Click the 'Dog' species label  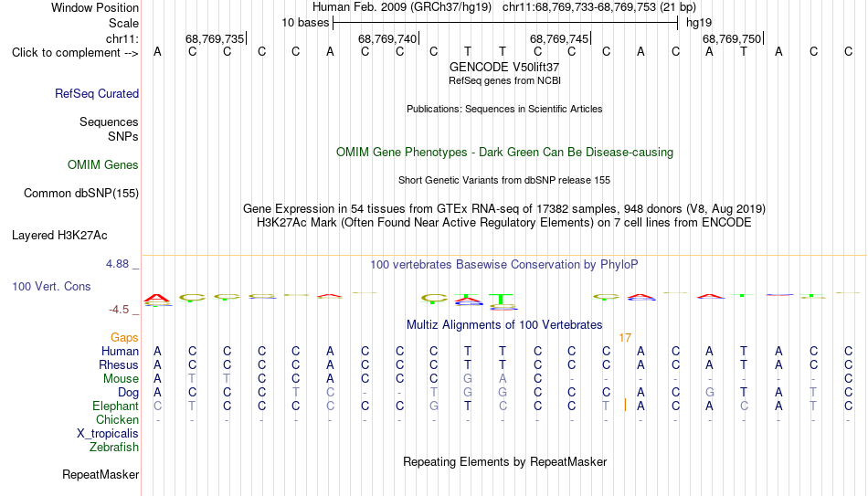click(x=129, y=393)
